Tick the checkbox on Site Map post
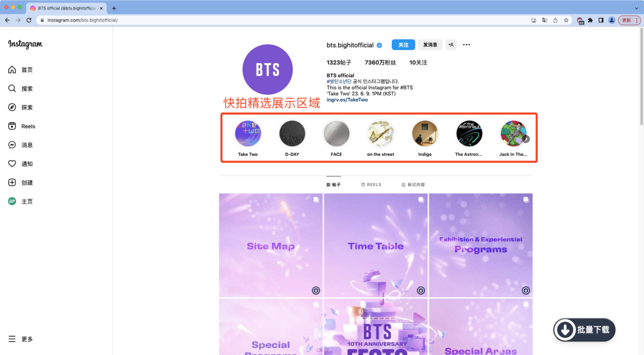644x355 pixels. click(x=316, y=200)
